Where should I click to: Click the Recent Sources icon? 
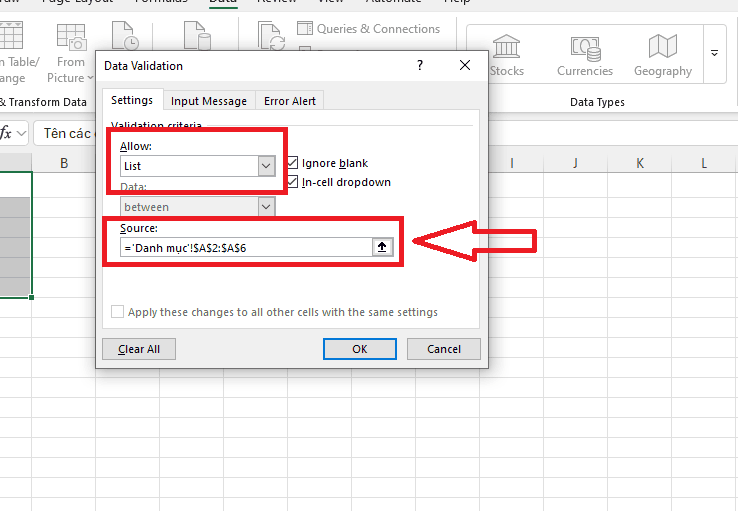click(x=125, y=35)
